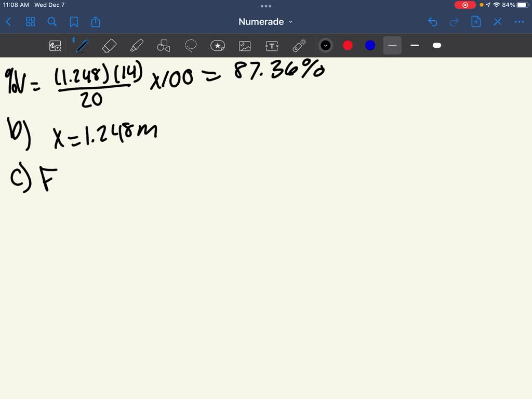This screenshot has height=399, width=532.
Task: Open the Elements sticker tool
Action: (218, 46)
